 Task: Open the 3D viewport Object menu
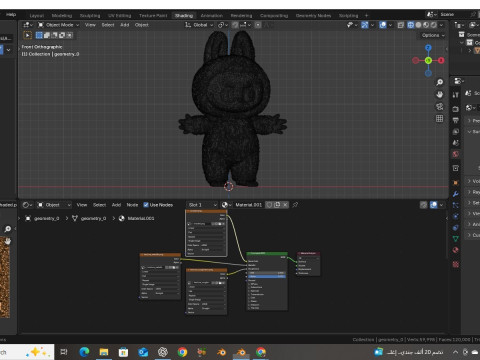(x=142, y=25)
